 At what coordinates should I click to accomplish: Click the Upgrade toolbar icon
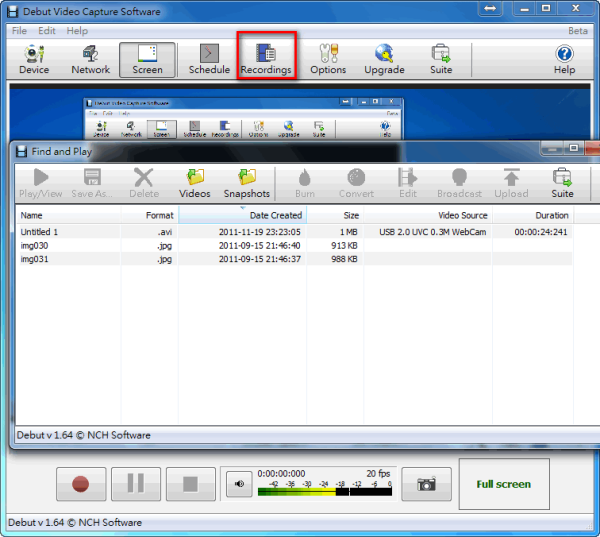coord(384,60)
